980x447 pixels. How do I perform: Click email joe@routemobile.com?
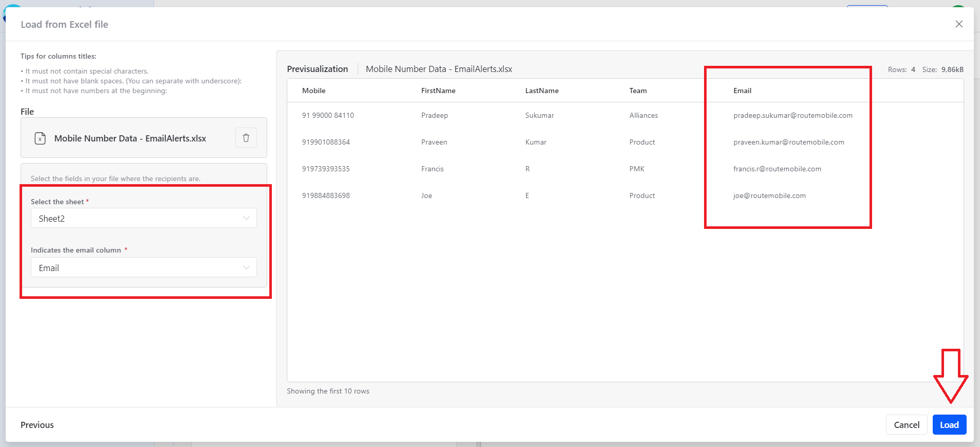tap(769, 195)
